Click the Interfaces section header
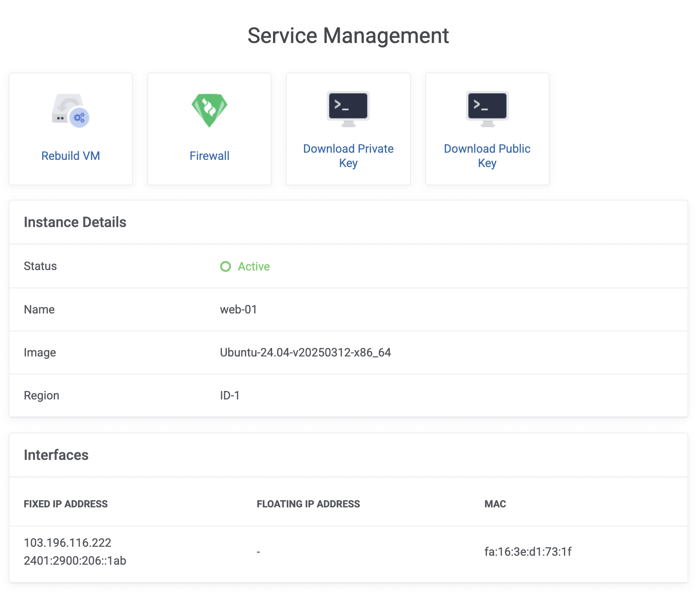This screenshot has height=592, width=700. (x=56, y=455)
